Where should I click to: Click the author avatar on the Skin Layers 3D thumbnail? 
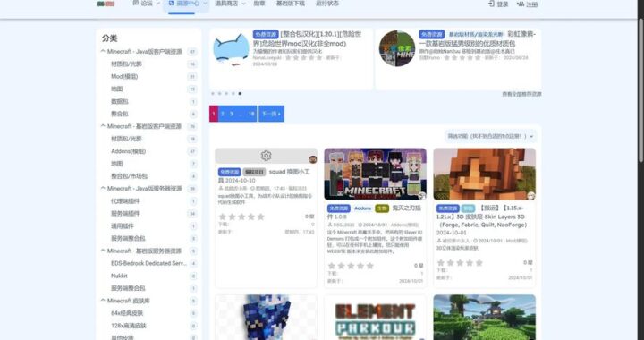[531, 196]
